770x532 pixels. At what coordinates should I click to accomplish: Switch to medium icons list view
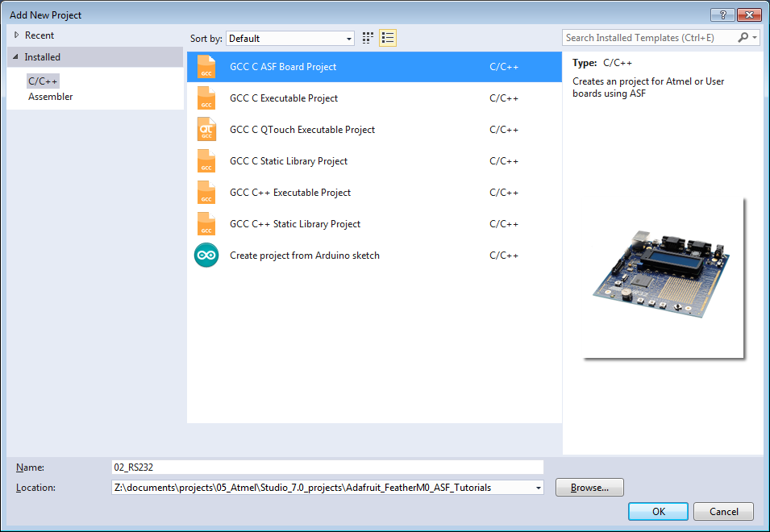(x=388, y=38)
